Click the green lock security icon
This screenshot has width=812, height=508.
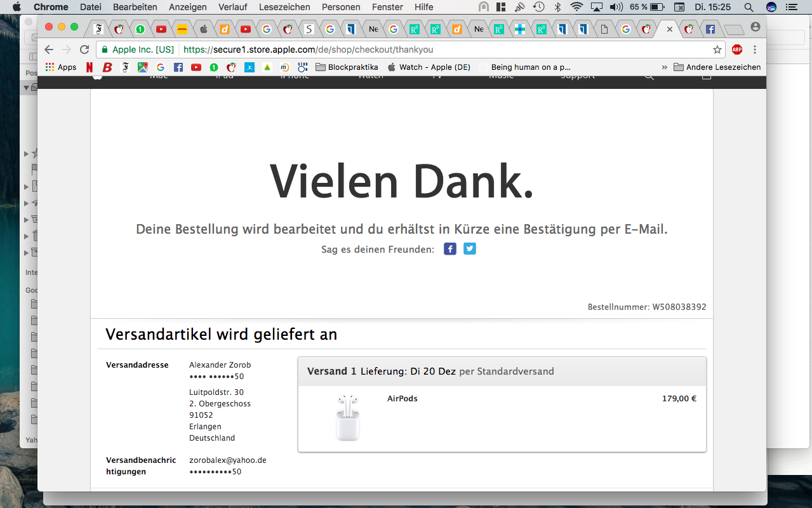(105, 50)
